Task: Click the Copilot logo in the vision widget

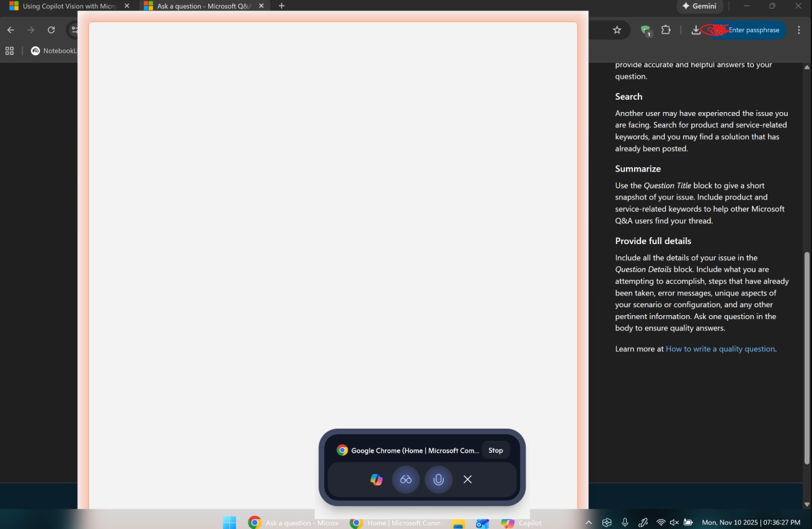Action: [x=376, y=479]
